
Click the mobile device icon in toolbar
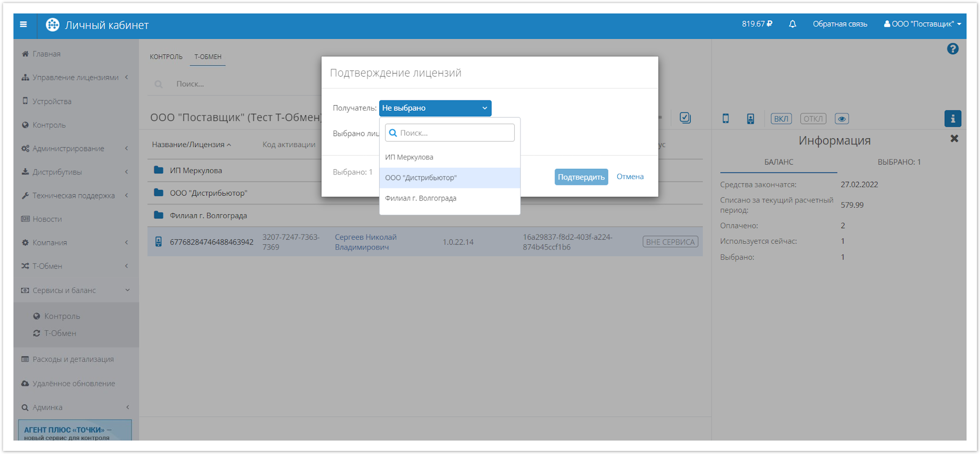(726, 119)
